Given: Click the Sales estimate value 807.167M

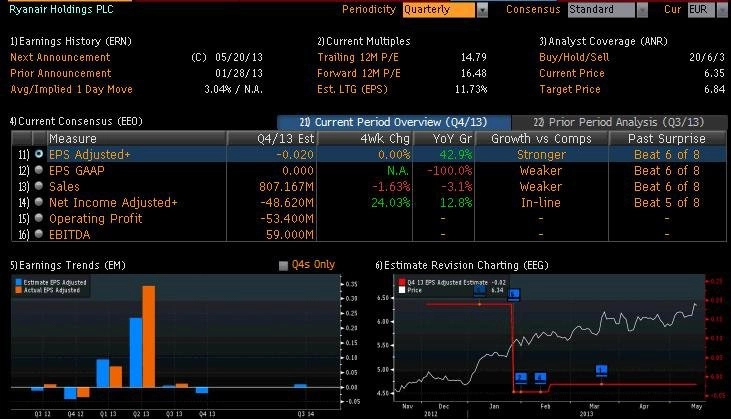Looking at the screenshot, I should [286, 186].
